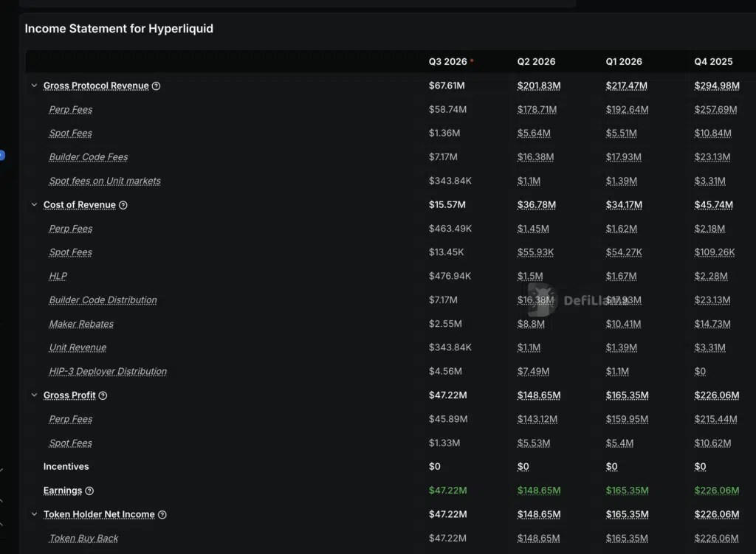Select the Q1 2026 column header

coord(624,62)
